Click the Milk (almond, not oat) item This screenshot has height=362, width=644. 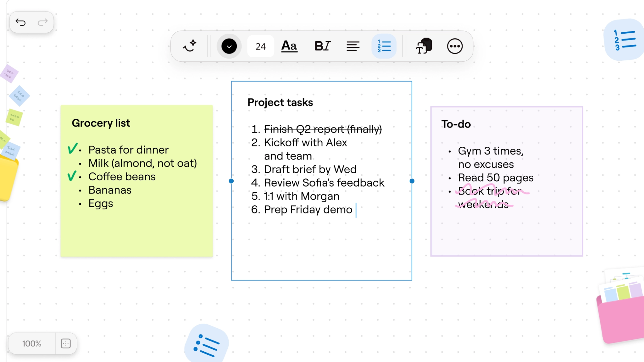[x=142, y=163]
